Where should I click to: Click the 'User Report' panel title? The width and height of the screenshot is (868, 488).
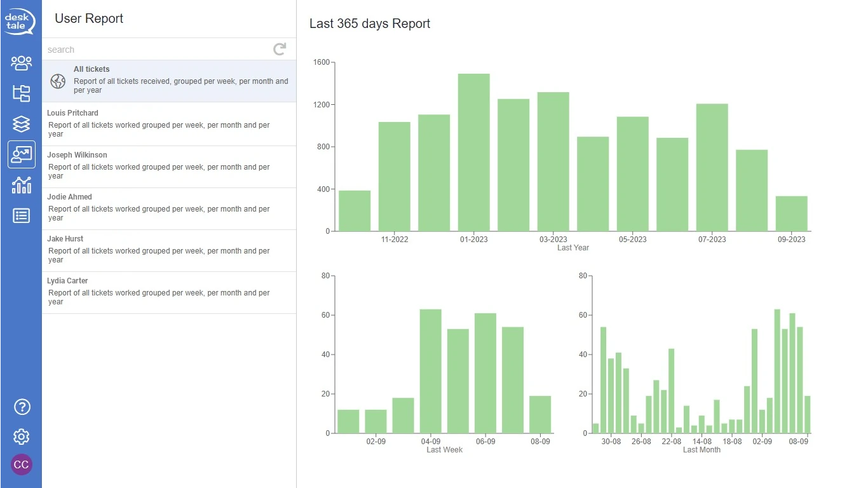coord(89,18)
